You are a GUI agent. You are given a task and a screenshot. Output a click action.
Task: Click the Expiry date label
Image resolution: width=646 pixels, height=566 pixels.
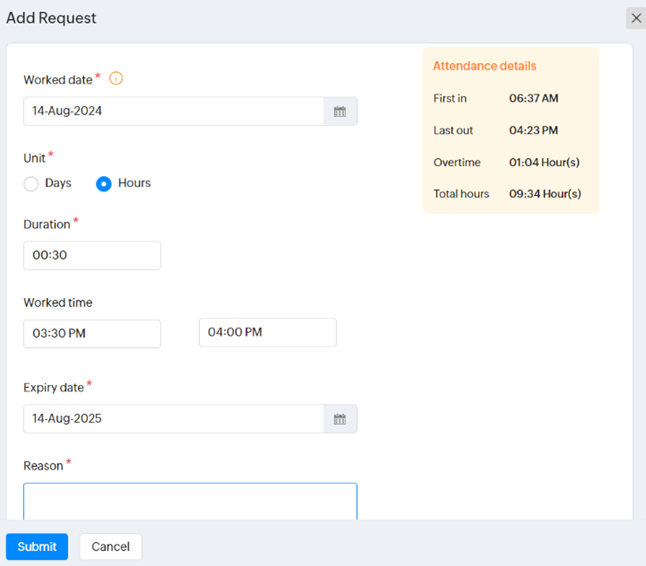tap(54, 388)
